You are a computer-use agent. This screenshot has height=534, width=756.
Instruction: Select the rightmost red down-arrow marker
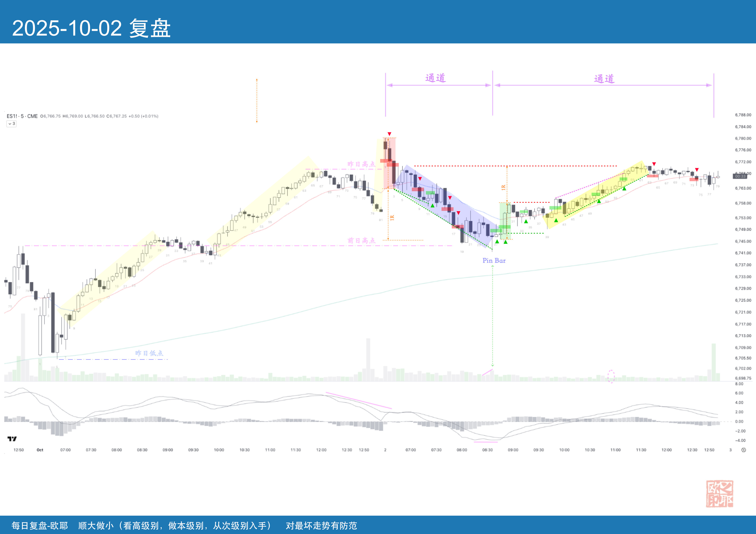point(697,170)
